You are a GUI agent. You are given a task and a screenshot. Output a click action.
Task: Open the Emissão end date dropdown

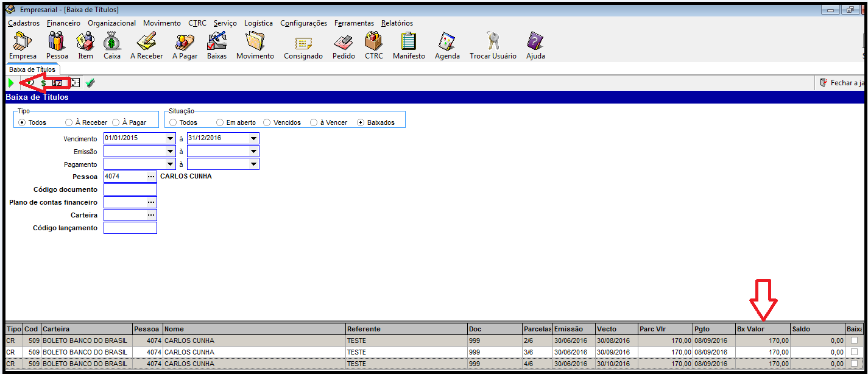coord(253,151)
